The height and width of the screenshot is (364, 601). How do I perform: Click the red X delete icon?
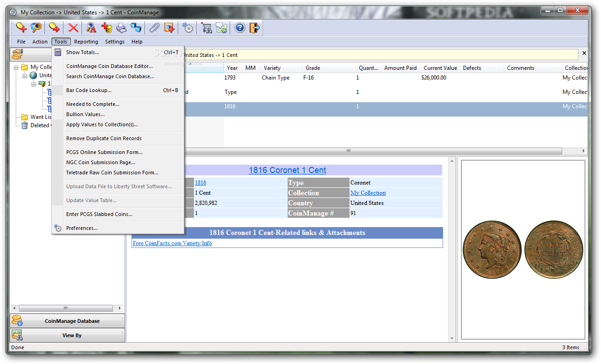click(x=73, y=28)
